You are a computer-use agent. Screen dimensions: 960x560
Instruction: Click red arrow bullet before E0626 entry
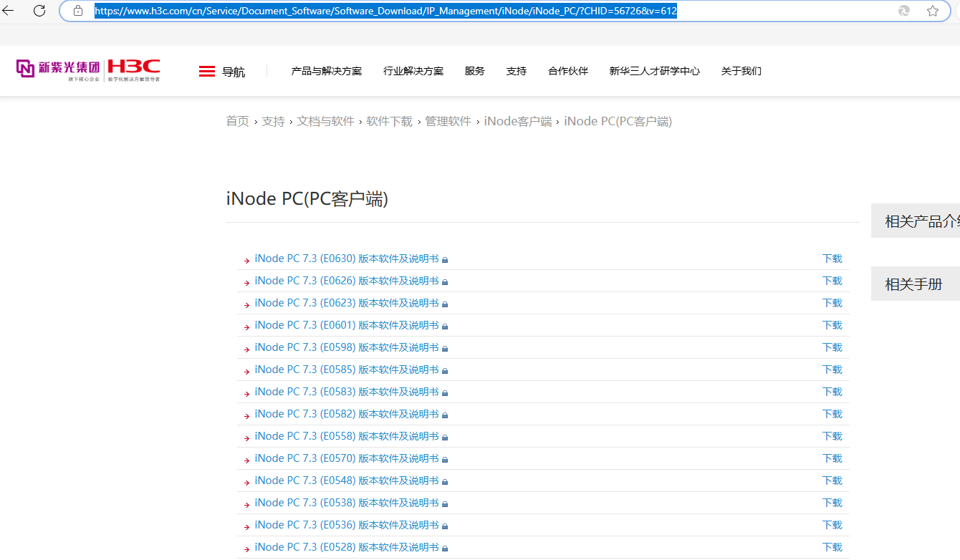click(246, 283)
